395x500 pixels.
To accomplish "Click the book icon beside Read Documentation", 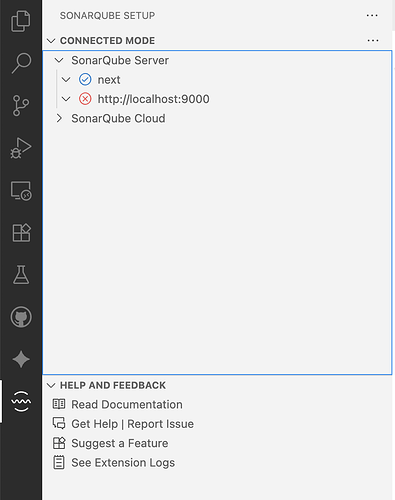I will 59,404.
